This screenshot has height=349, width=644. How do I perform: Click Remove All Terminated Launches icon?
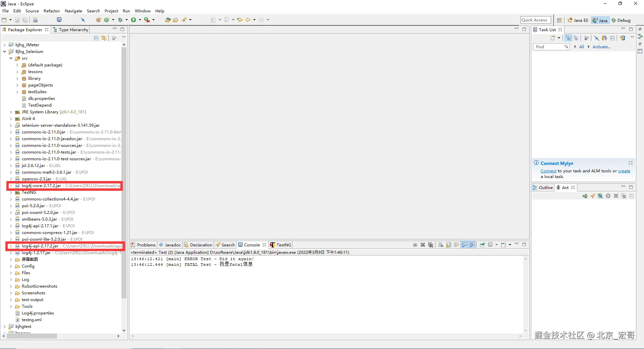[x=431, y=245]
